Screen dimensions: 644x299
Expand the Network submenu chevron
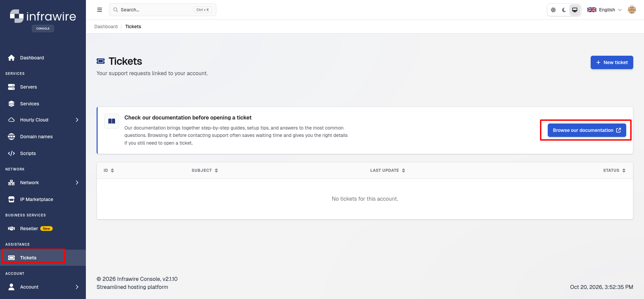click(77, 183)
